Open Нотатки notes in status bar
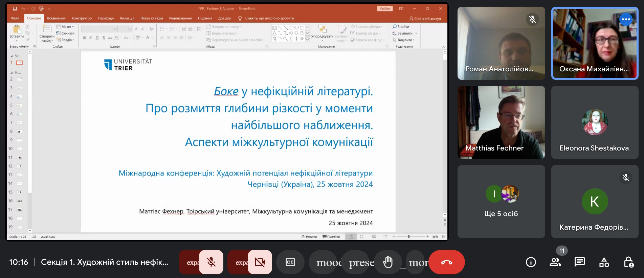The width and height of the screenshot is (644, 278). [x=309, y=237]
